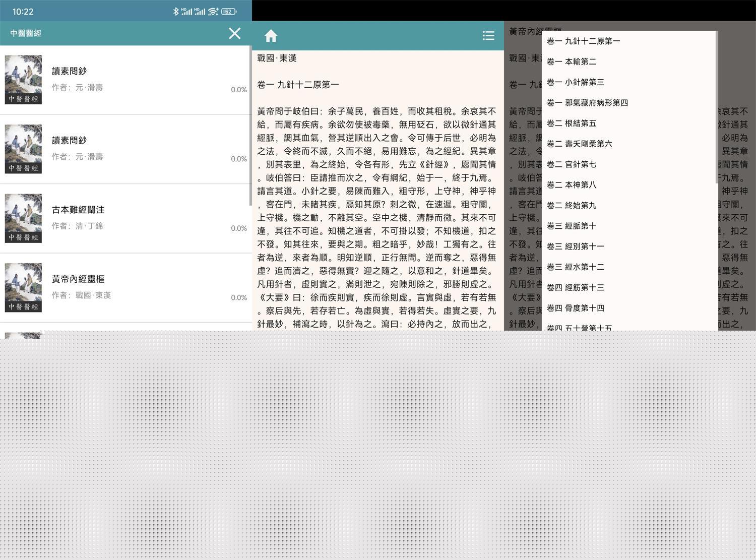Viewport: 756px width, 560px height.
Task: Click the 中醫醫經 header title
Action: [x=26, y=33]
